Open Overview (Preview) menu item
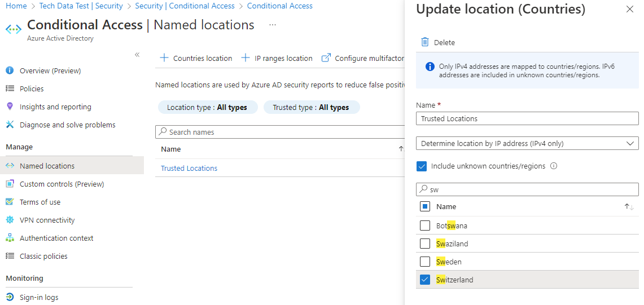The width and height of the screenshot is (644, 305). (x=50, y=70)
